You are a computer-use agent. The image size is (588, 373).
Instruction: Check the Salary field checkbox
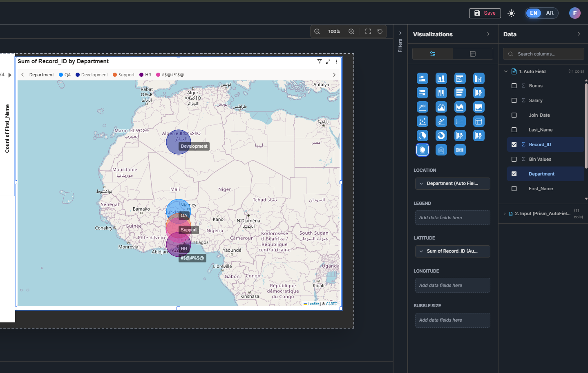click(514, 100)
